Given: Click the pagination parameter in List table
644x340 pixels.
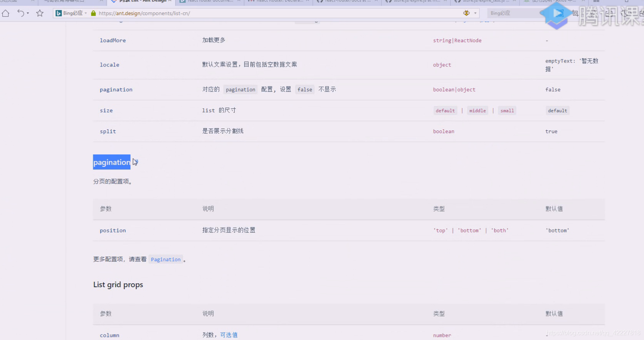Looking at the screenshot, I should (116, 90).
